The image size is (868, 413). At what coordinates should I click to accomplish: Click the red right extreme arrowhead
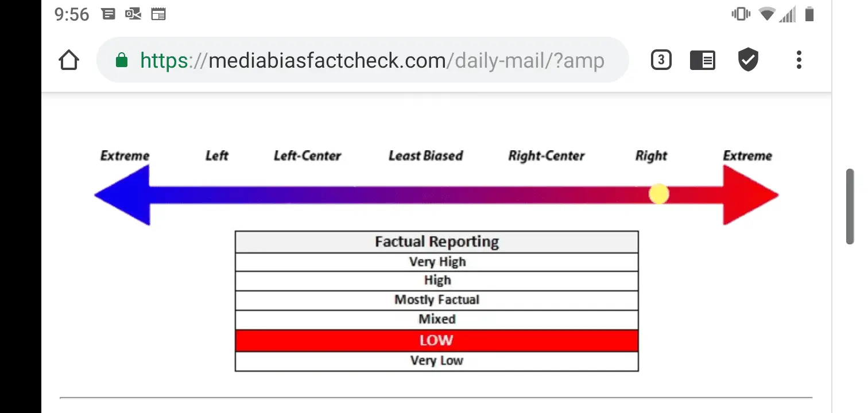749,195
